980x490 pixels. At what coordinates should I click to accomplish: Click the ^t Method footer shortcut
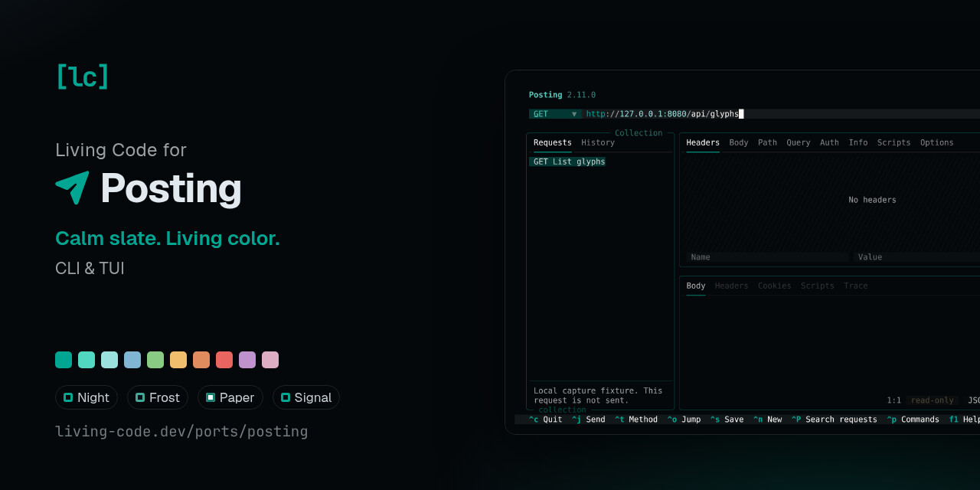coord(636,420)
